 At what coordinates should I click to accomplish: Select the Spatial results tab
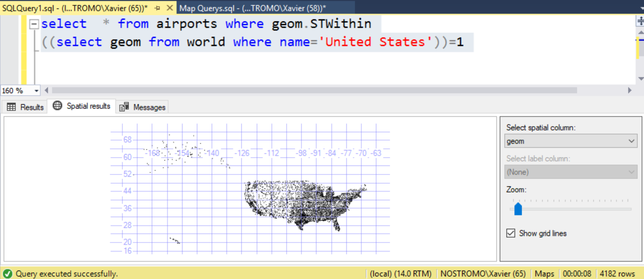tap(82, 106)
